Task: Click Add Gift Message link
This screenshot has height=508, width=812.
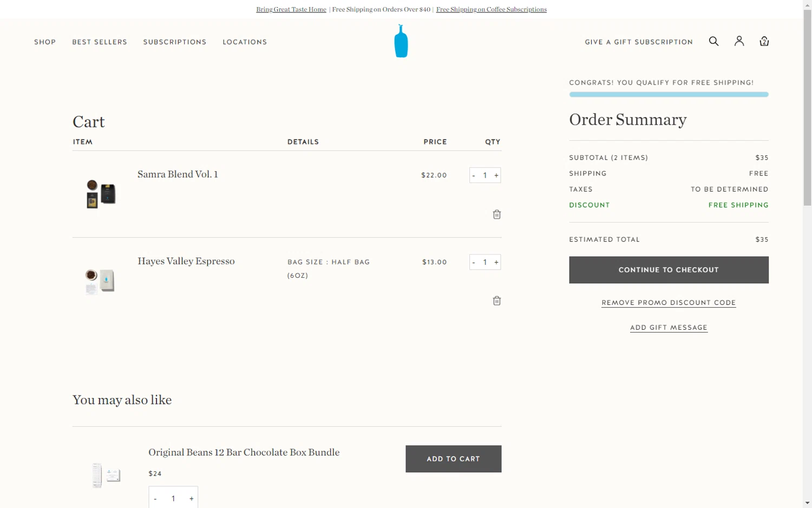Action: tap(669, 328)
